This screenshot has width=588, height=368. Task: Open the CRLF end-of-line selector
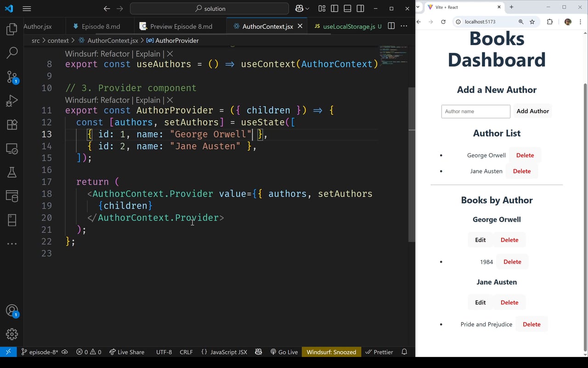(x=186, y=352)
